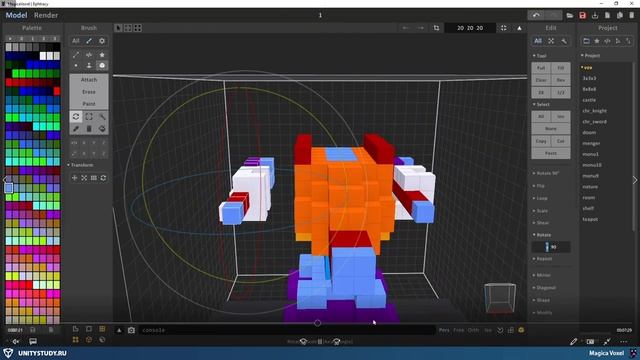Click the duplicate model icon
Viewport: 640px width, 360px height.
tap(620, 16)
